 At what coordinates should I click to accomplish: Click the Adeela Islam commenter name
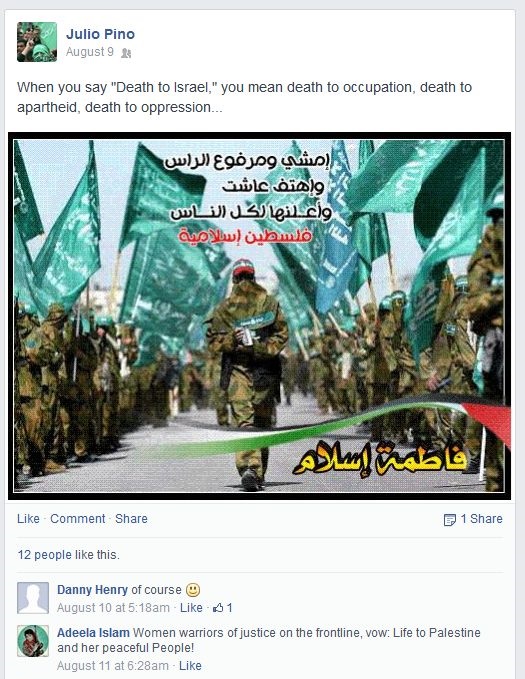[93, 633]
